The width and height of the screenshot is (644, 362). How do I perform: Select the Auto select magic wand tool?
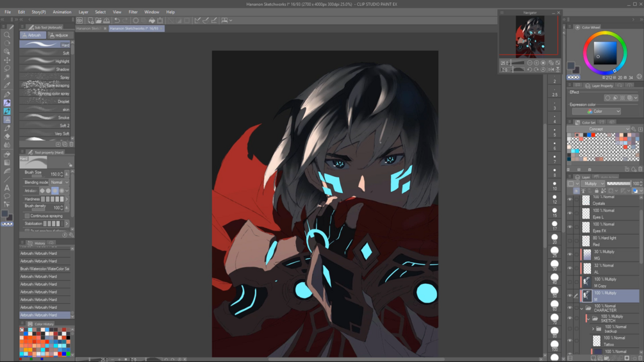[x=7, y=77]
